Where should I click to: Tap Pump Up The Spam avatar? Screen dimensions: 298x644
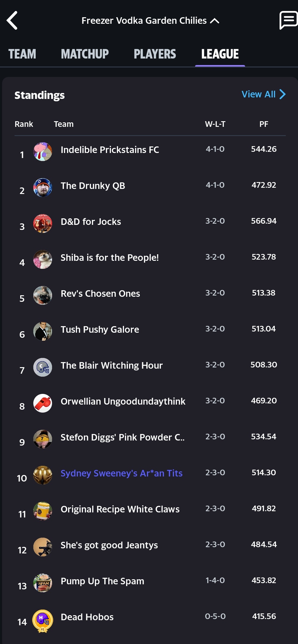point(43,583)
